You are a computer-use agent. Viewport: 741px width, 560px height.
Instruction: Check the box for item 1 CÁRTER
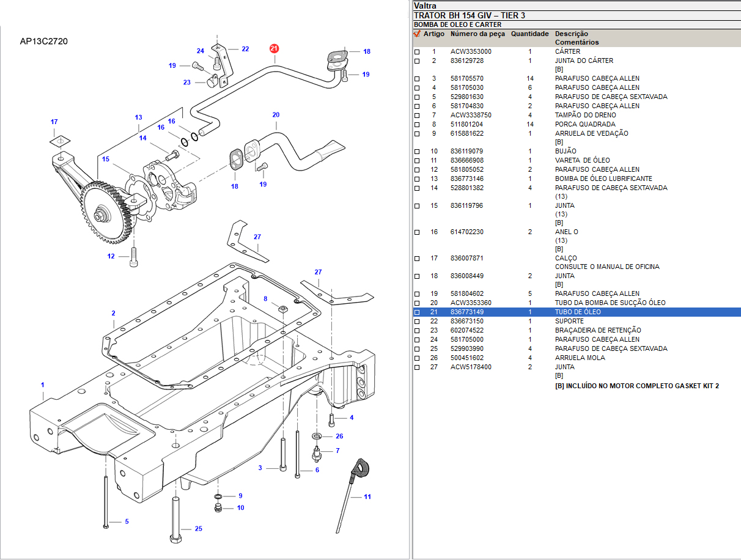[417, 52]
